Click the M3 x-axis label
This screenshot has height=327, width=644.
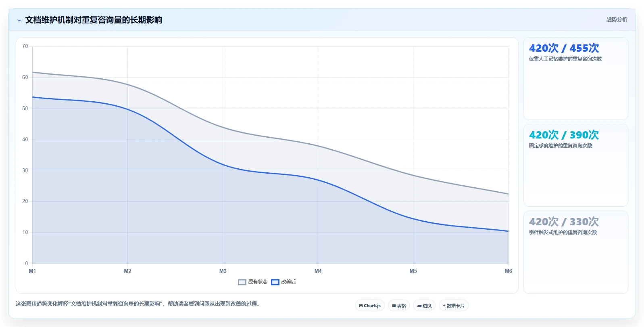click(223, 271)
